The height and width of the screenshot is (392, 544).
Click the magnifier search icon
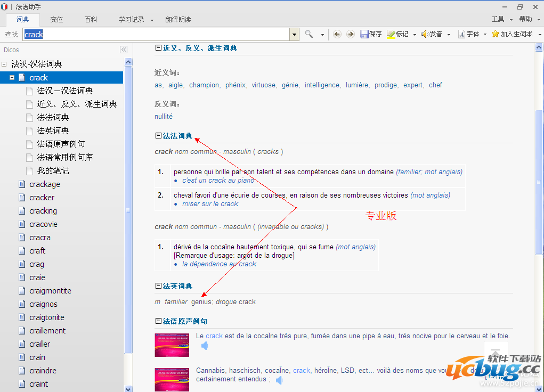click(309, 34)
